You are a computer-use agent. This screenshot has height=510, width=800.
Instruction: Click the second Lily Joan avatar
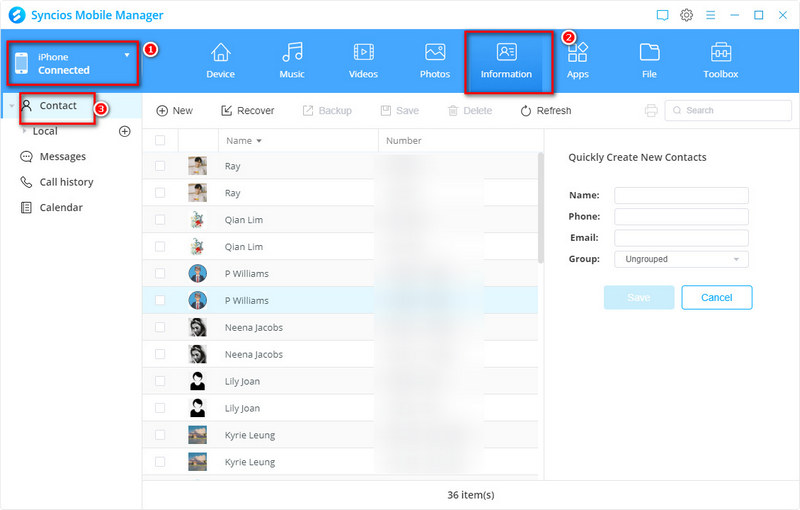[x=197, y=408]
